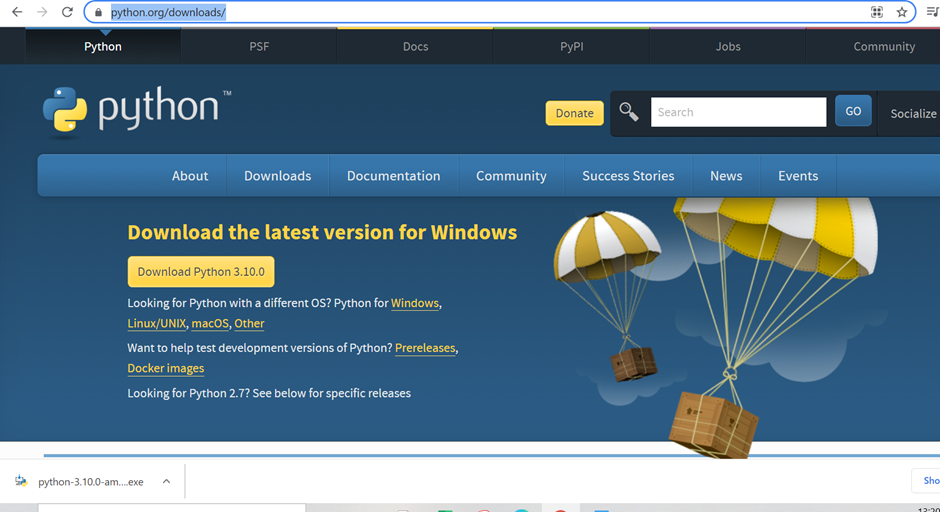Open the Prereleases link
The image size is (940, 512).
click(x=425, y=348)
